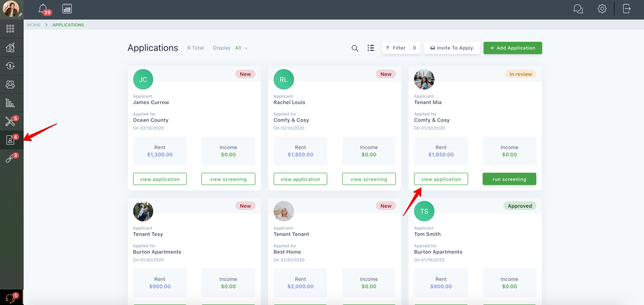Click Add Application button
Image resolution: width=644 pixels, height=305 pixels.
click(512, 48)
